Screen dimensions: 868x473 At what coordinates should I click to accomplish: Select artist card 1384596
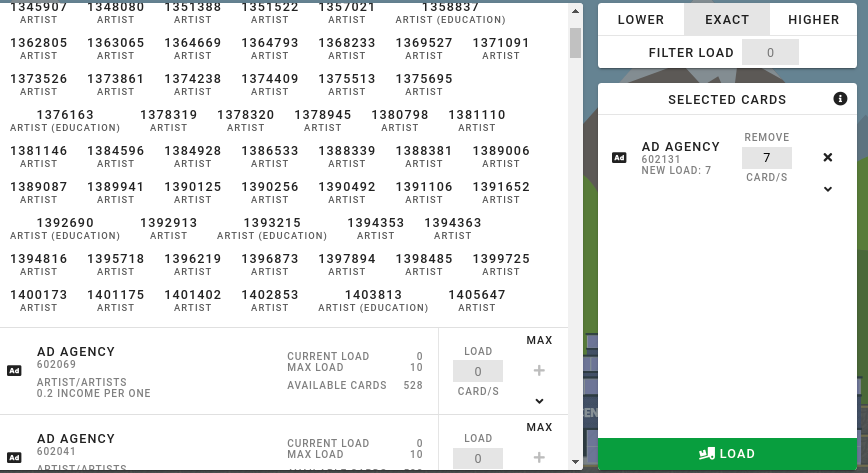point(115,156)
